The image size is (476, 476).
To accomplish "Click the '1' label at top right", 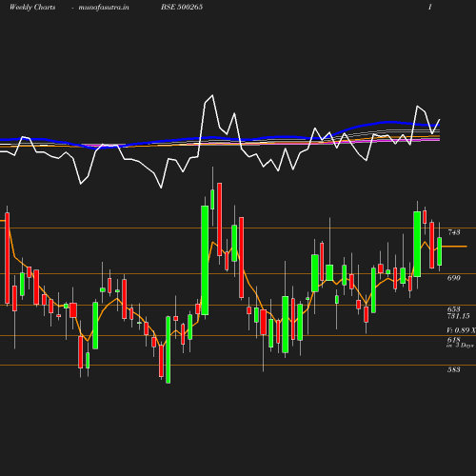I will [430, 7].
